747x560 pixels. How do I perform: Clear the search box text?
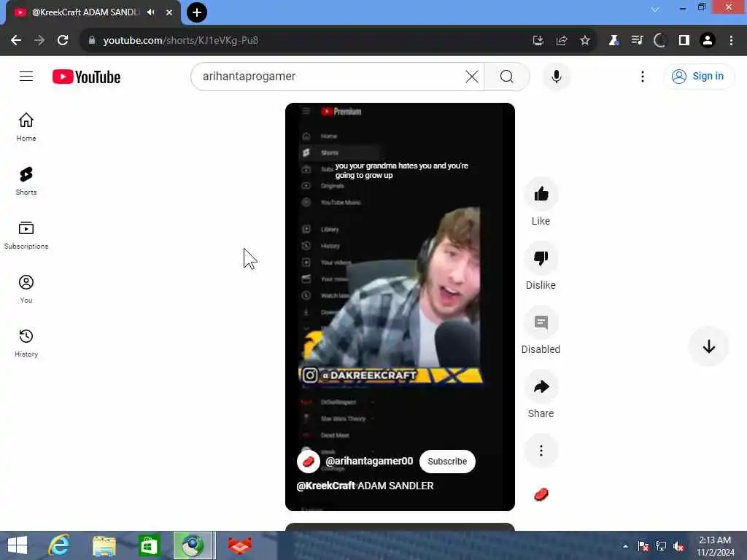point(472,76)
